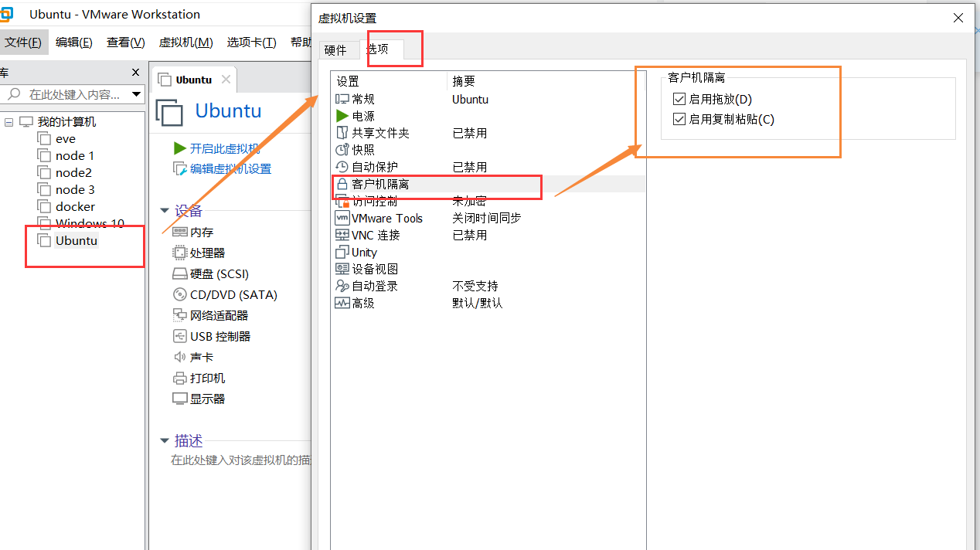The width and height of the screenshot is (980, 550).
Task: Close the Ubuntu tab with its X
Action: pyautogui.click(x=226, y=80)
